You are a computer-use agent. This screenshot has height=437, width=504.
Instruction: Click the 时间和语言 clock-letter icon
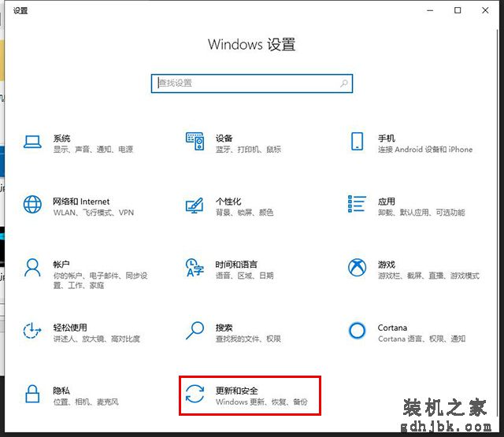point(195,268)
